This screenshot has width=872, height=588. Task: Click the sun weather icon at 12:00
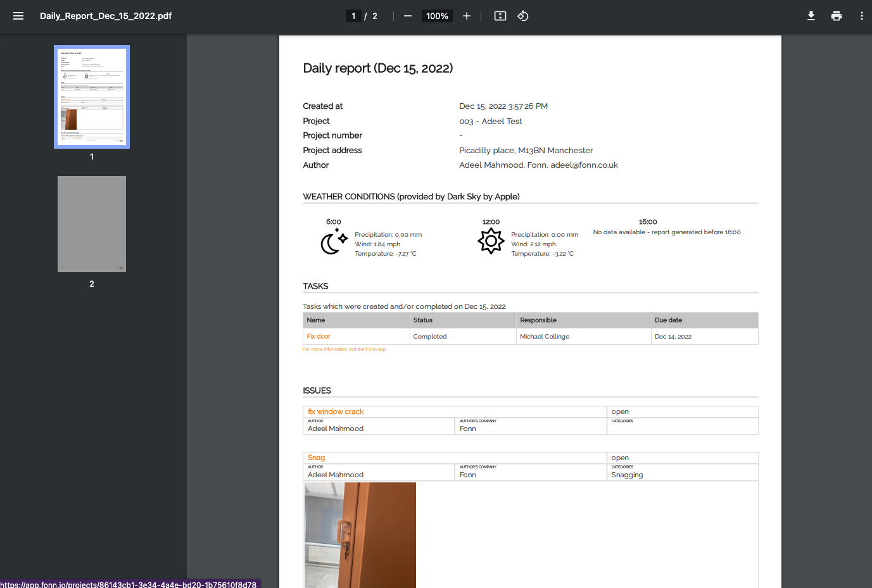coord(491,241)
